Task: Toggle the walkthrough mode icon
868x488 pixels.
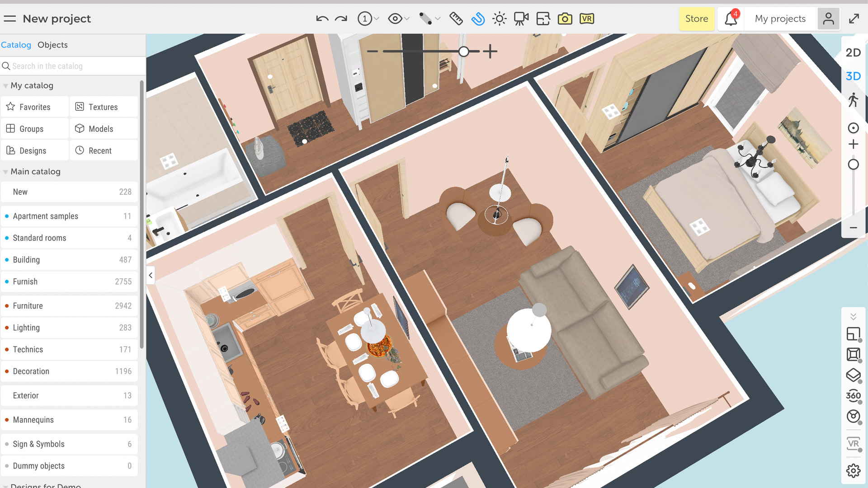Action: click(x=855, y=100)
